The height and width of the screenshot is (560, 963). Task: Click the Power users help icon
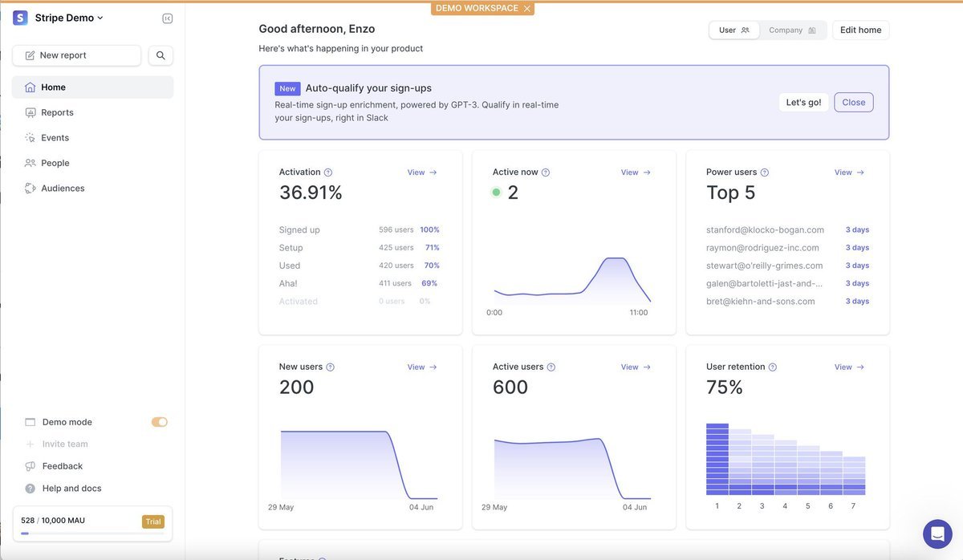[765, 172]
